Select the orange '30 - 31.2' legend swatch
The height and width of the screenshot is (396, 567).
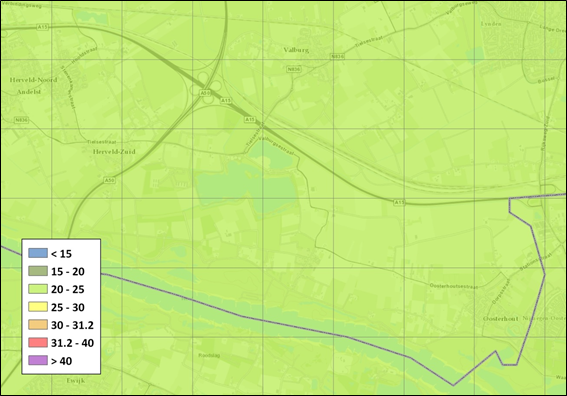point(38,324)
